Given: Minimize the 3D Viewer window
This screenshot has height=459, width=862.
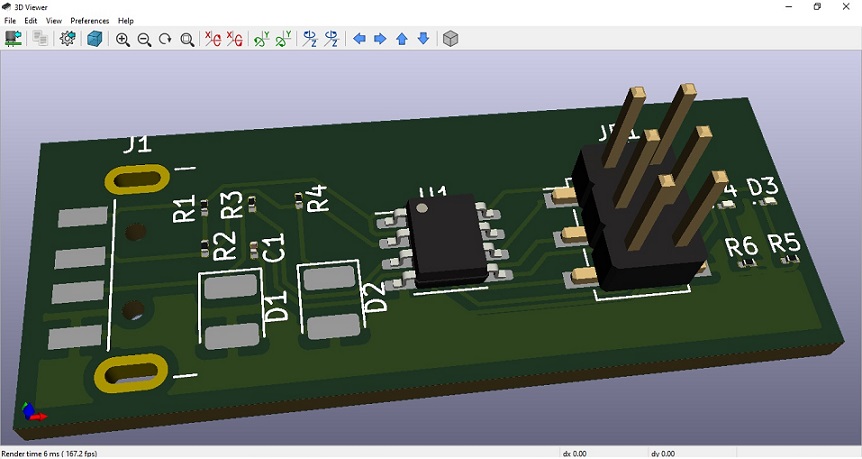Looking at the screenshot, I should (789, 7).
